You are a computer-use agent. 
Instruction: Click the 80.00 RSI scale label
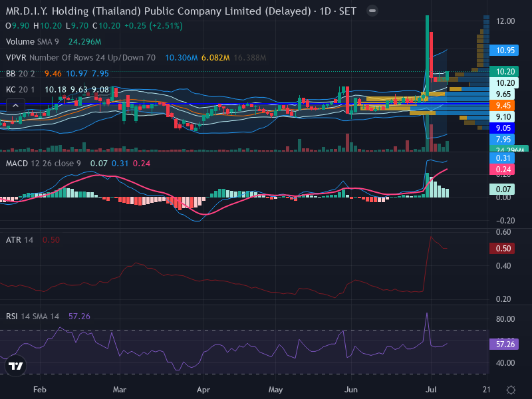click(505, 319)
